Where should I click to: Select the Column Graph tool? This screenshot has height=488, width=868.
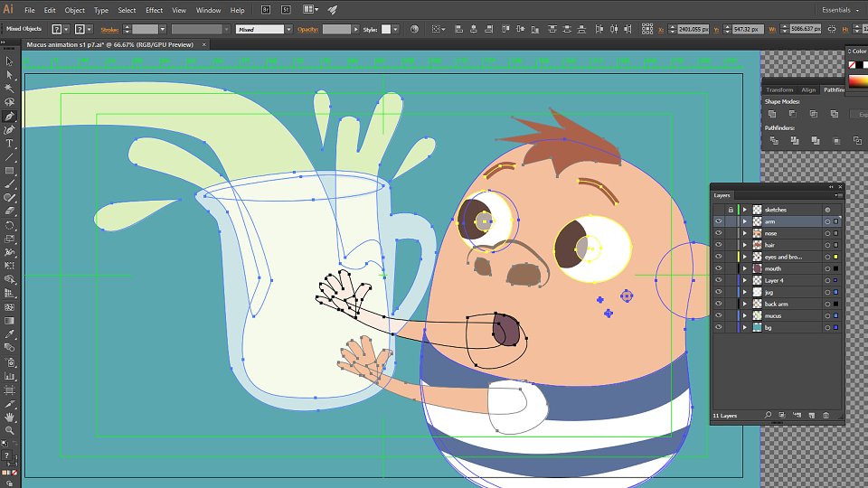(x=9, y=376)
